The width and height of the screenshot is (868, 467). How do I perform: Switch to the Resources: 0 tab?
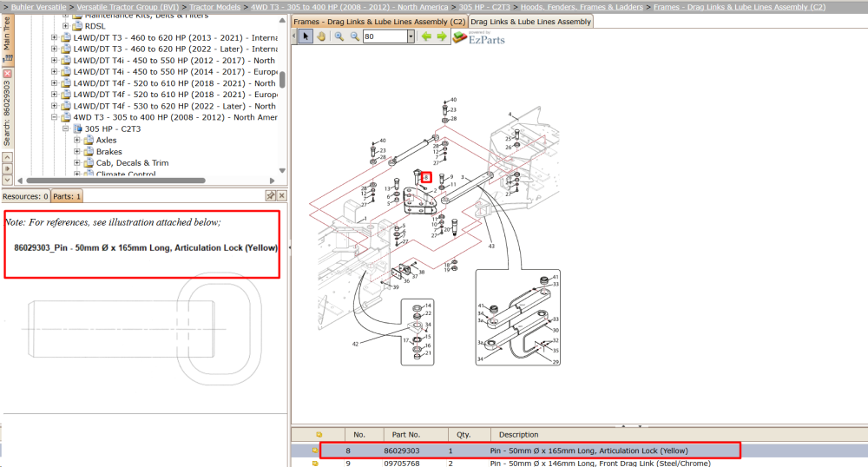[x=25, y=196]
